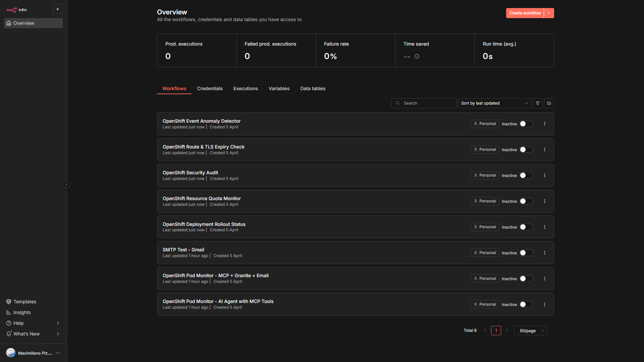Click the Create workflow button

(x=525, y=13)
